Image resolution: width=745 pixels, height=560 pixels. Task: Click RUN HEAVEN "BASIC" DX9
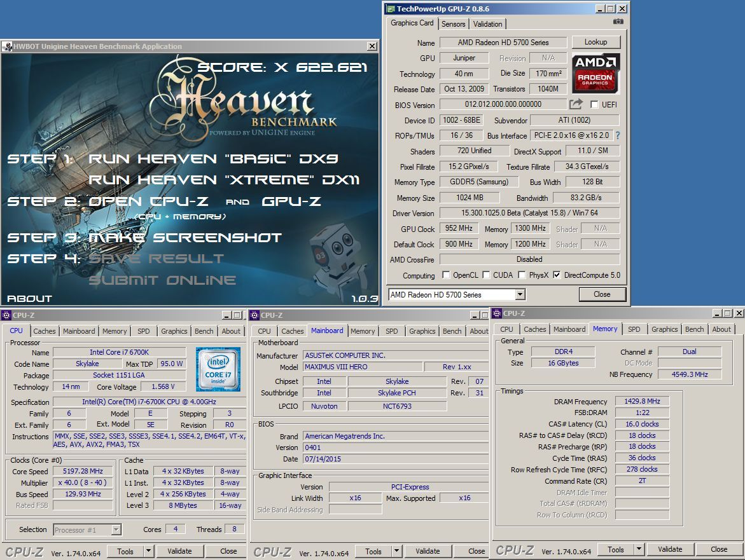tap(213, 158)
